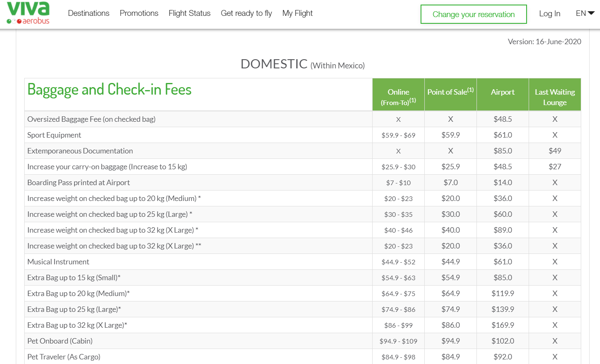The image size is (600, 364).
Task: Click the $89.0 airport fee
Action: point(503,230)
